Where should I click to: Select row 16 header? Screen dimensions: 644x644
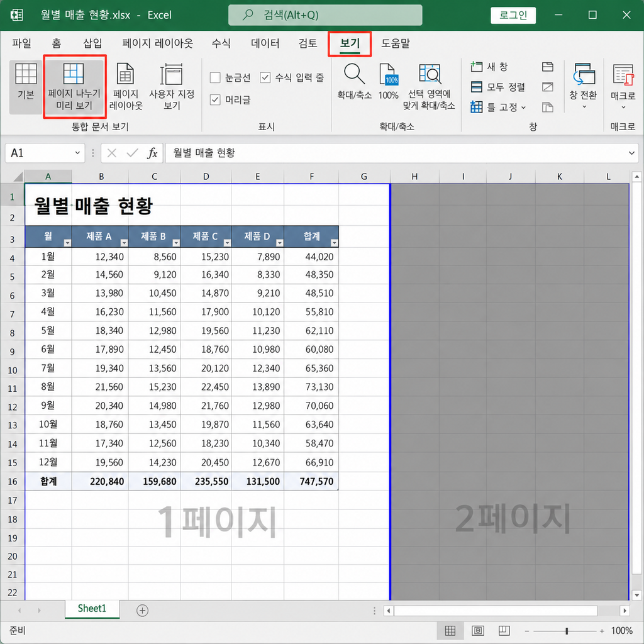point(13,481)
